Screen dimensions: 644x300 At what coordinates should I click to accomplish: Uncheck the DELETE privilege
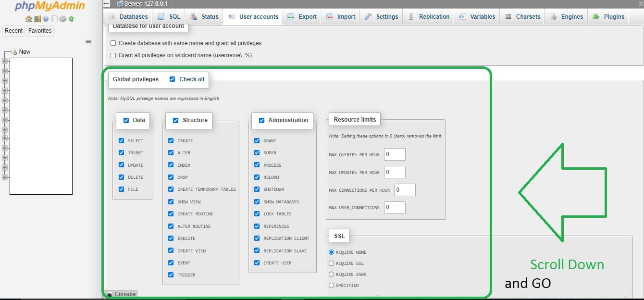pyautogui.click(x=122, y=177)
